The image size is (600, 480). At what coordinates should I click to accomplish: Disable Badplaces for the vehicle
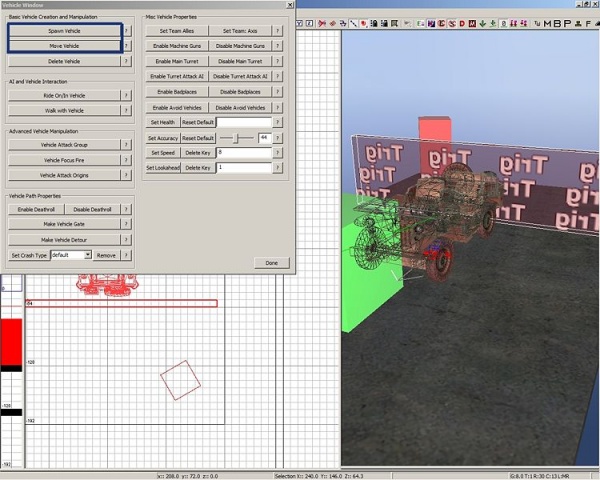coord(240,92)
